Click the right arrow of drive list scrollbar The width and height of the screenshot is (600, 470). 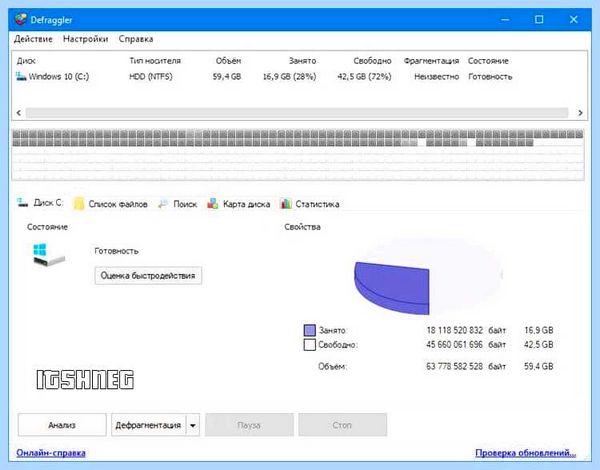click(x=580, y=113)
